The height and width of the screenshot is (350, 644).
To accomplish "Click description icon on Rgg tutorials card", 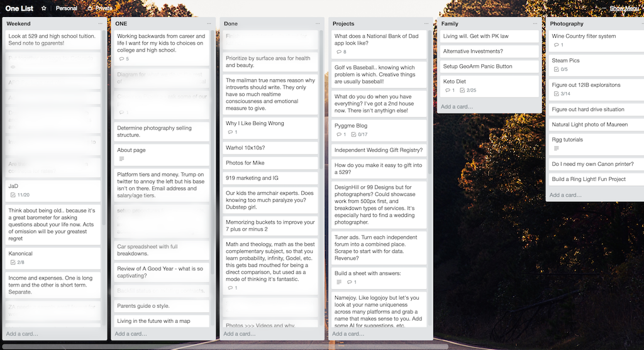I will pyautogui.click(x=556, y=149).
